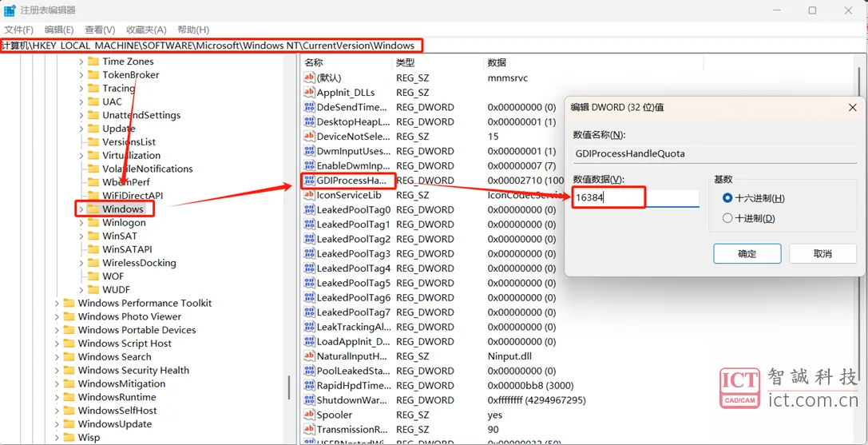The image size is (868, 445).
Task: Click the LeakedPoolTag7 DWORD icon
Action: click(x=310, y=312)
